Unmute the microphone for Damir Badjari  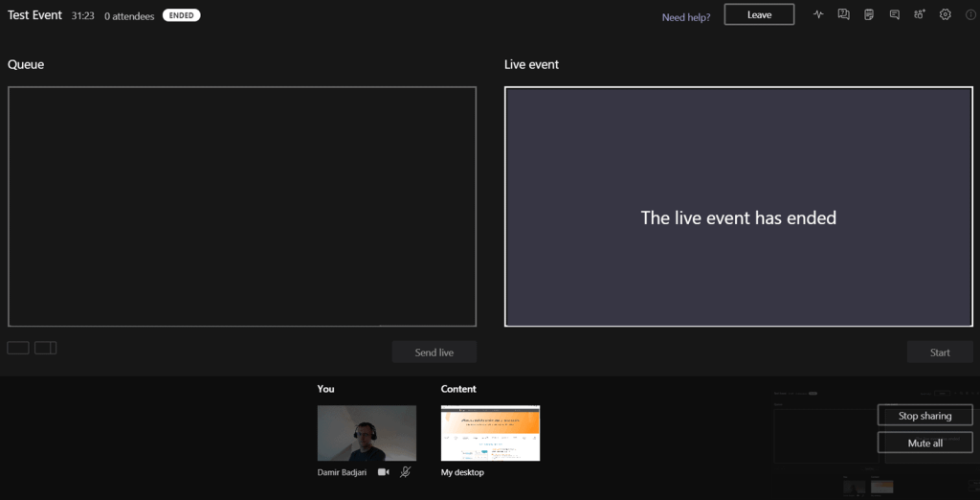pyautogui.click(x=406, y=472)
